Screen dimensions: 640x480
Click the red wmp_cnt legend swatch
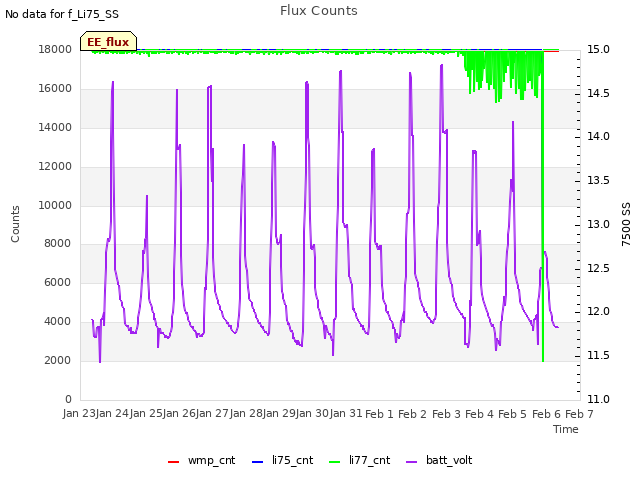[173, 462]
